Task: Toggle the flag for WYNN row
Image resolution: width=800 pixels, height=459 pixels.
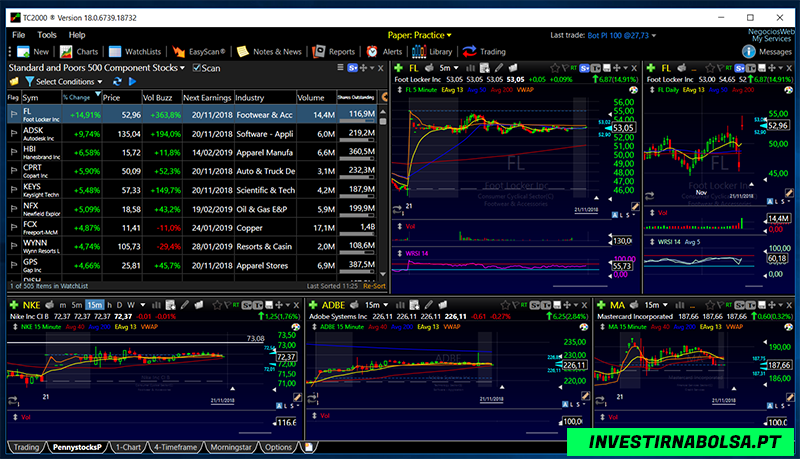Action: point(14,246)
